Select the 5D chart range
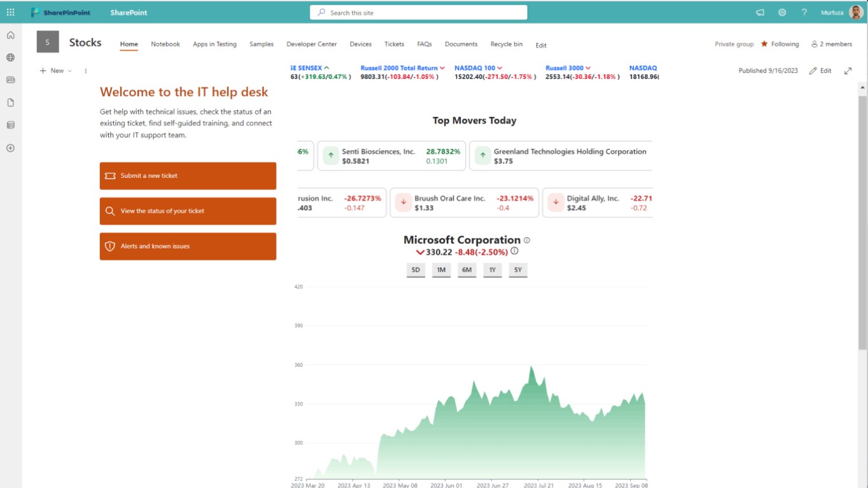 [x=416, y=270]
